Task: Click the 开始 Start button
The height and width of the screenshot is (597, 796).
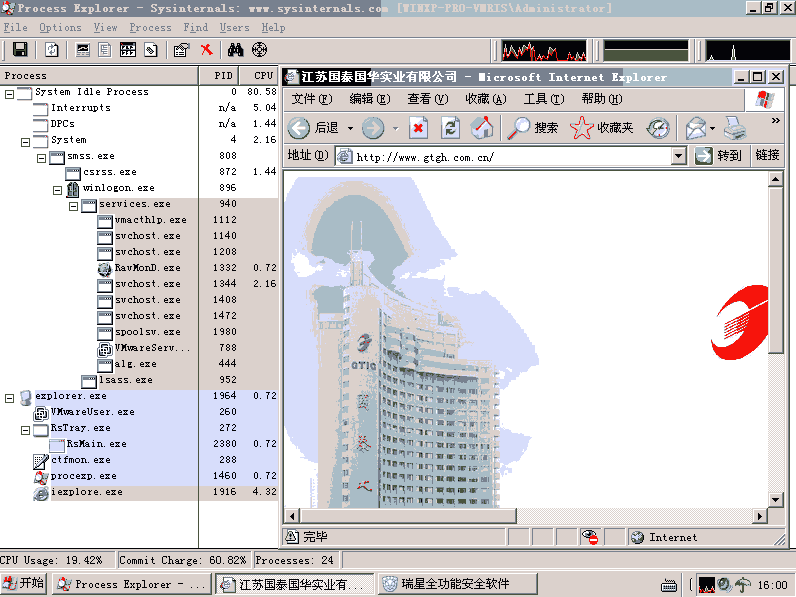Action: click(24, 584)
